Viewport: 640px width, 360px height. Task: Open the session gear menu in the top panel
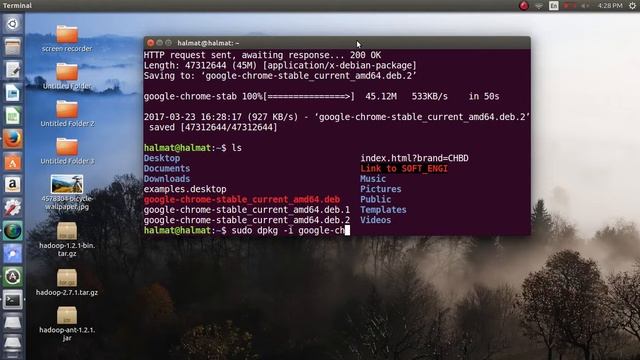632,6
